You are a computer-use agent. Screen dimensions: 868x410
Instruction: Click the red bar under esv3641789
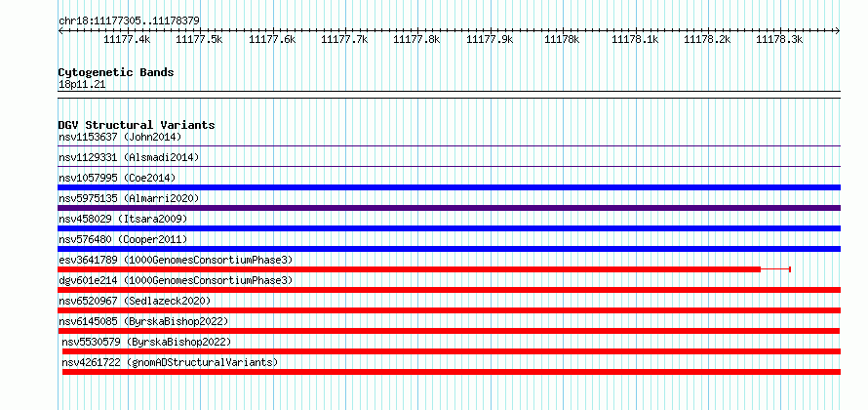[410, 269]
